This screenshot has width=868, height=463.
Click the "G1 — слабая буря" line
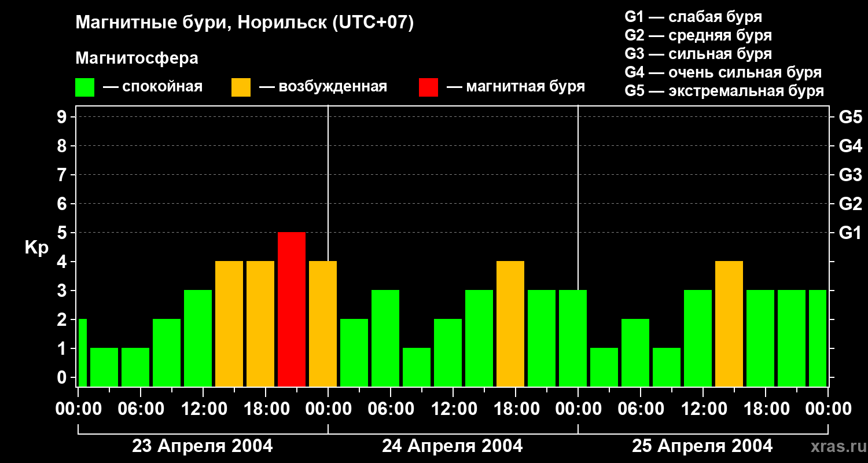coord(693,17)
